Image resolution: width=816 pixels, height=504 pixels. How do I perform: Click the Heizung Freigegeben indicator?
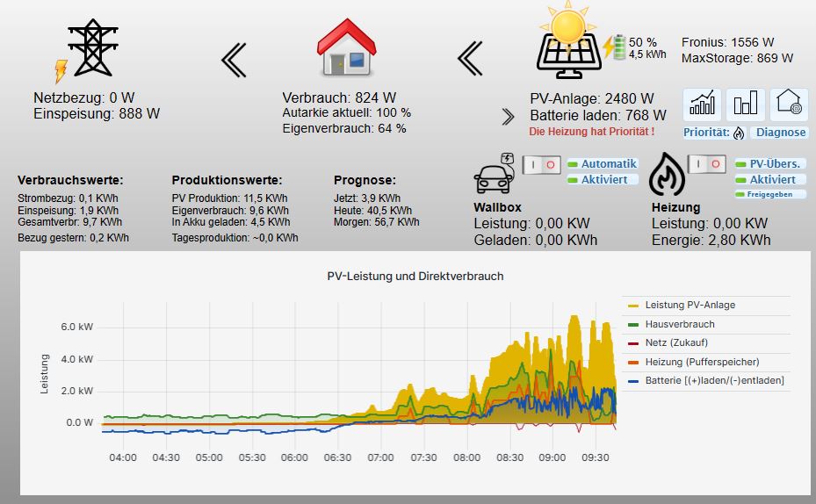[770, 194]
